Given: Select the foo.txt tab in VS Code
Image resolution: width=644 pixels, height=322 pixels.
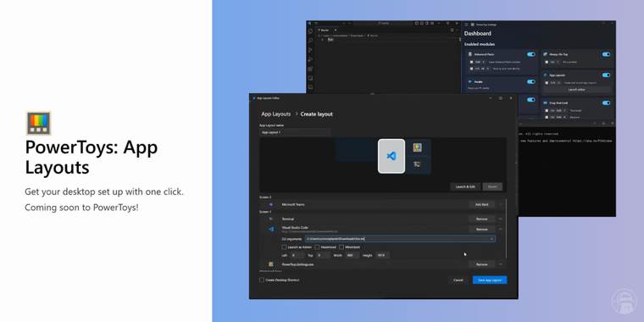Looking at the screenshot, I should tap(326, 30).
